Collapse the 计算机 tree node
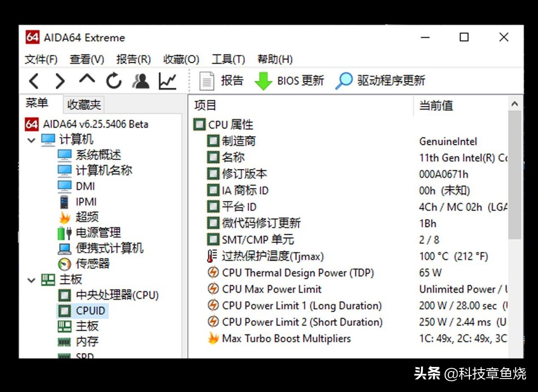538x392 pixels. [x=30, y=139]
